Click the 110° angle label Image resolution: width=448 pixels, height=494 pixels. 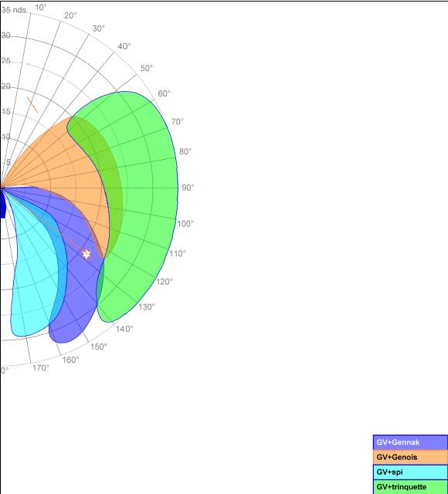(x=178, y=253)
